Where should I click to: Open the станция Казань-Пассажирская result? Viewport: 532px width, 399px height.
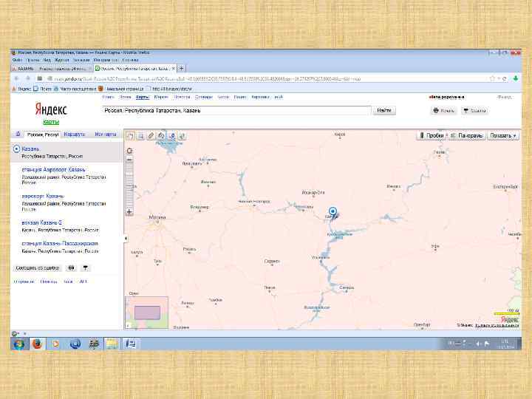(60, 243)
